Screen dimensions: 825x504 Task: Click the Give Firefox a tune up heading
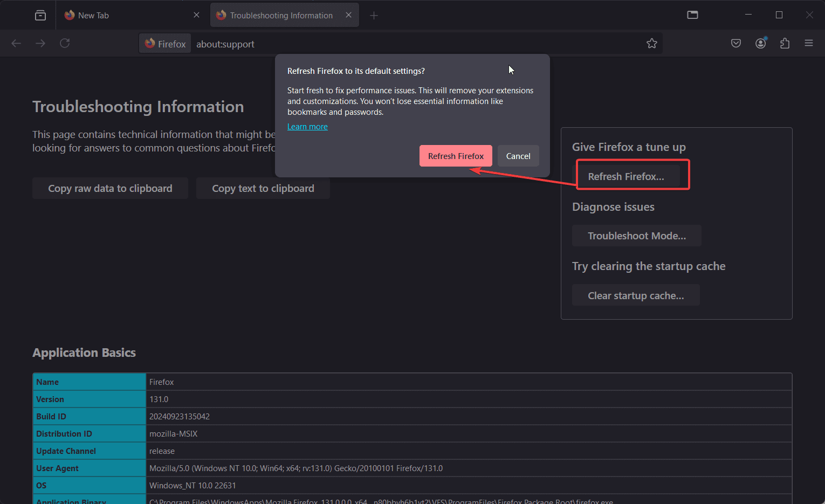tap(629, 147)
